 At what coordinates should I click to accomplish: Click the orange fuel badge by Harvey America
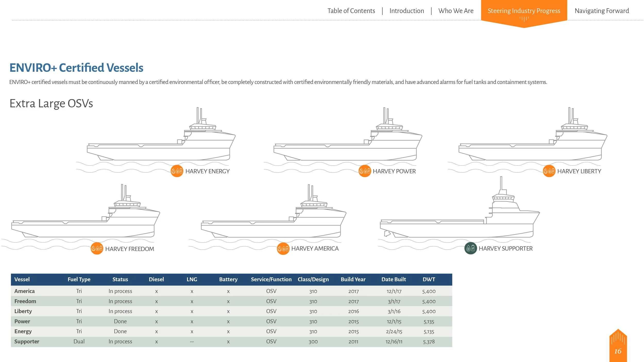(x=283, y=248)
